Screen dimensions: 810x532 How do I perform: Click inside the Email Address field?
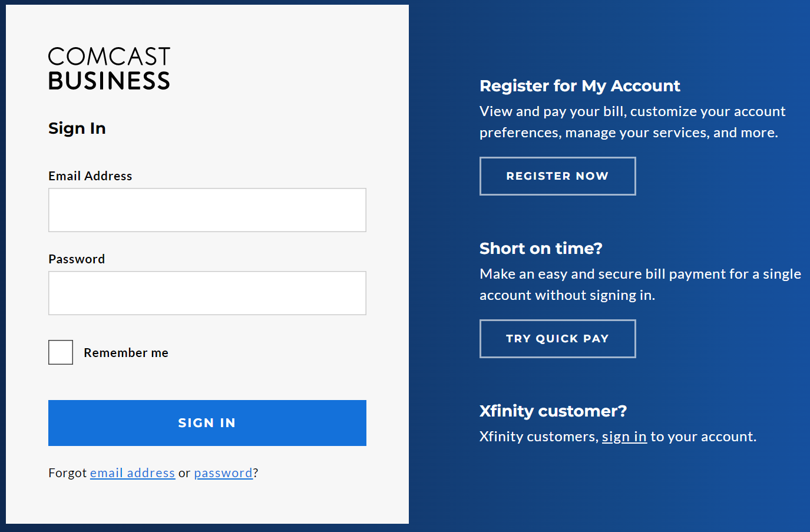coord(207,210)
